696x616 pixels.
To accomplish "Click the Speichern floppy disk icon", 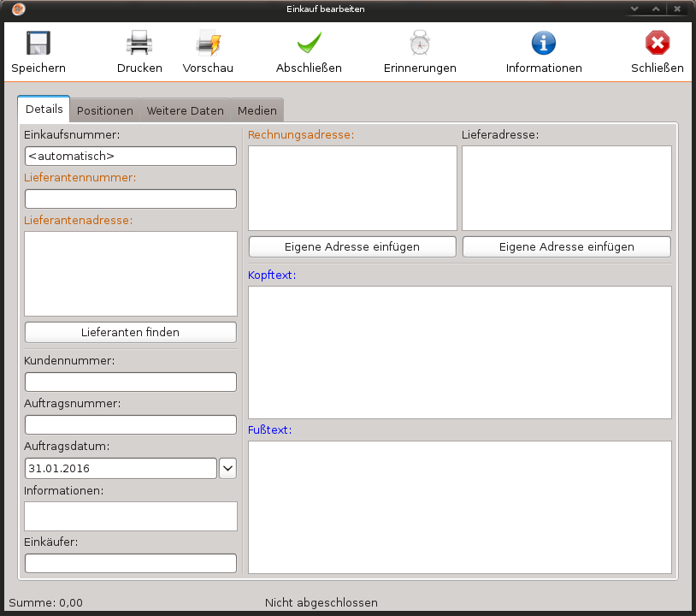I will (38, 44).
